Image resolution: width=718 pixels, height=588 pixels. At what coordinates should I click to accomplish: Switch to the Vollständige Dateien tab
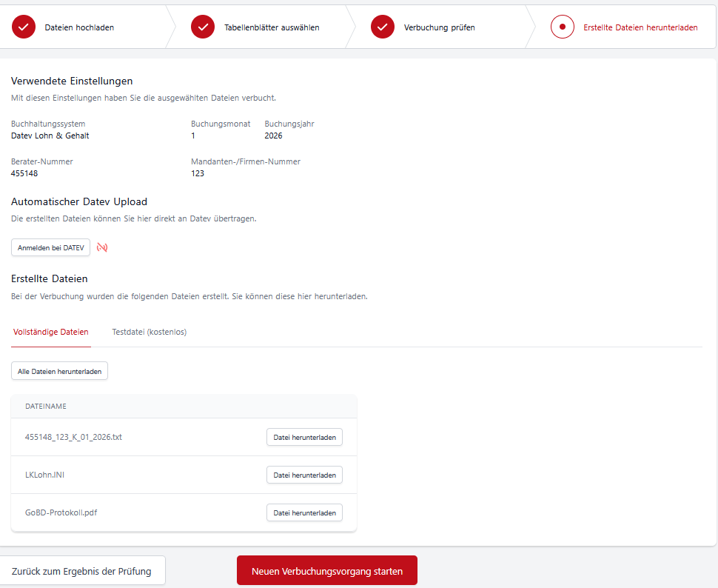coord(51,332)
